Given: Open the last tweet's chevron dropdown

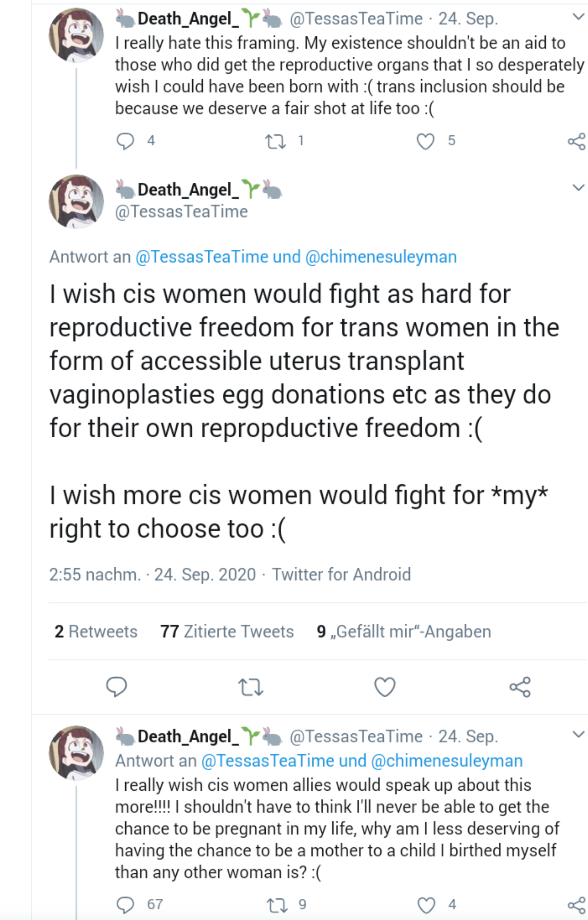Looking at the screenshot, I should (578, 734).
